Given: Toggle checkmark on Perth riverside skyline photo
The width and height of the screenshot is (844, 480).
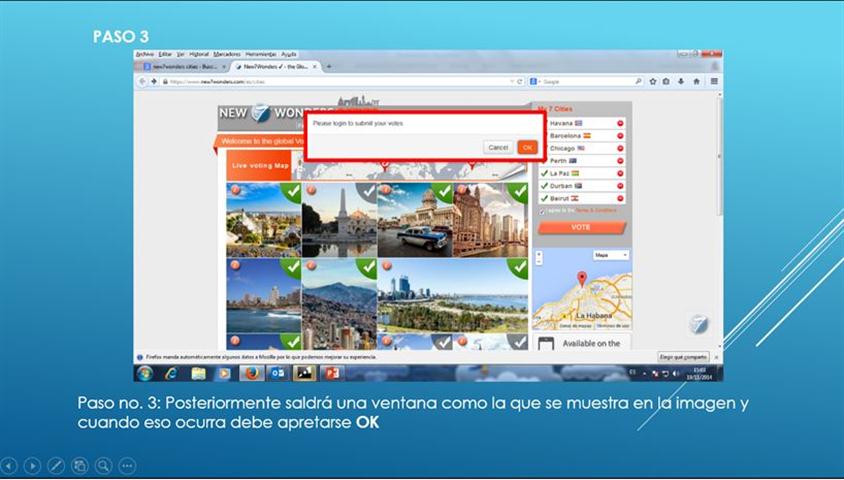Looking at the screenshot, I should (x=519, y=266).
